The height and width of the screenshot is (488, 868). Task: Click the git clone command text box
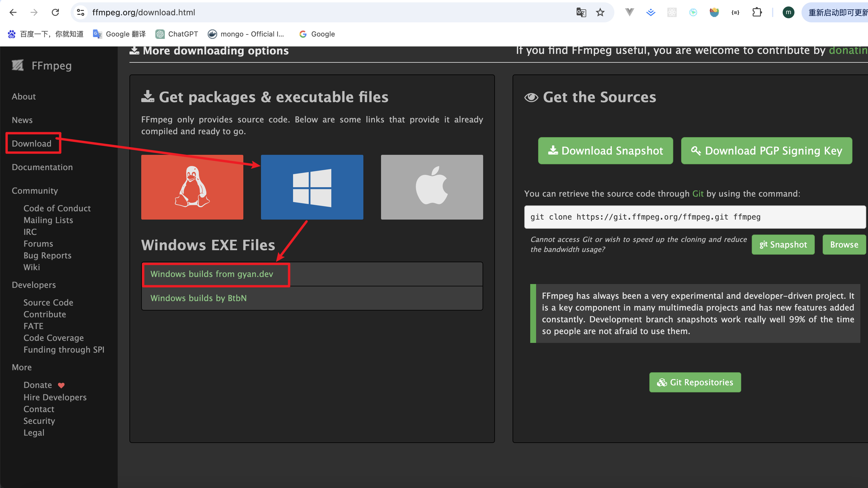(694, 217)
